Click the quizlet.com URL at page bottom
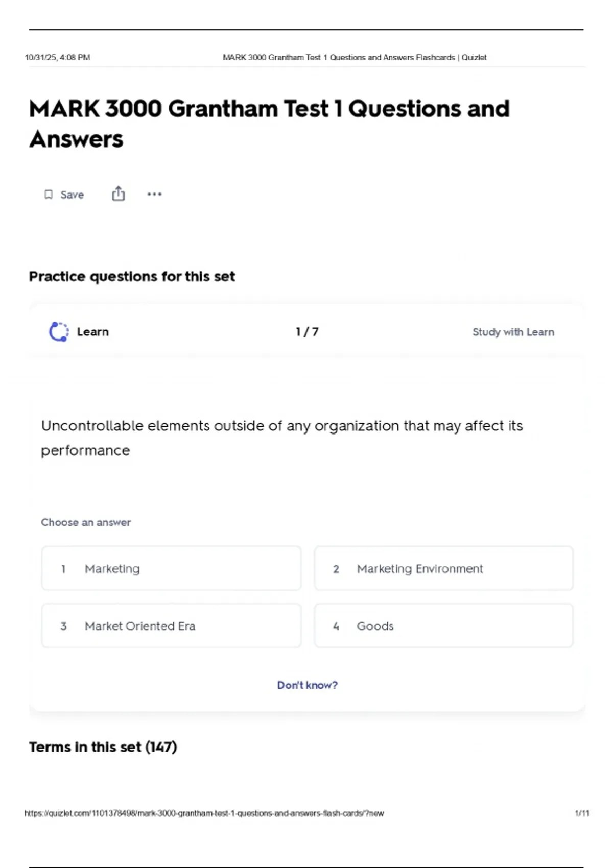This screenshot has height=868, width=613. 204,813
